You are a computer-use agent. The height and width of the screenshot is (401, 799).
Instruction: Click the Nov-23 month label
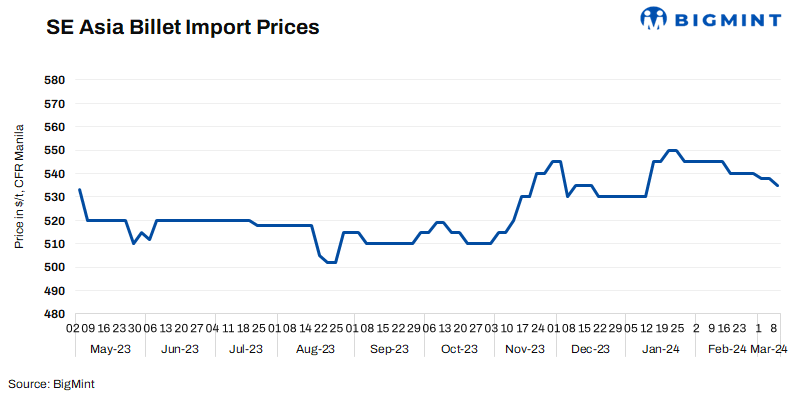coord(525,349)
